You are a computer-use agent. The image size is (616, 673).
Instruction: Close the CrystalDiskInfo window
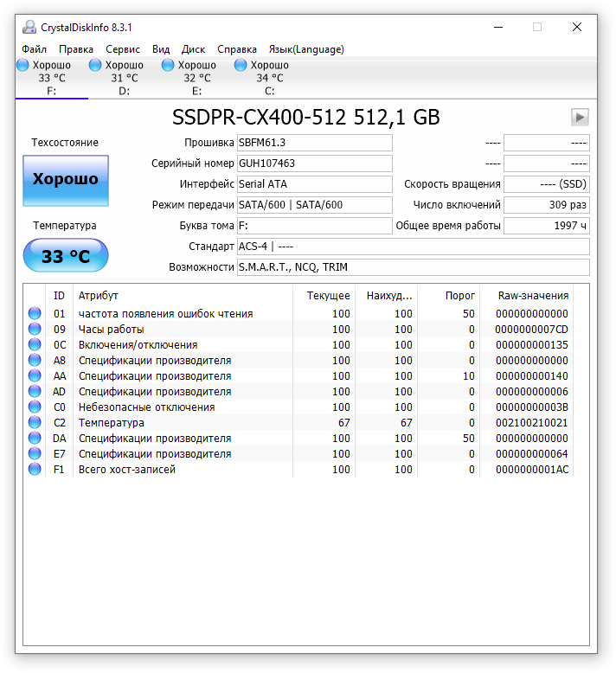(x=577, y=27)
